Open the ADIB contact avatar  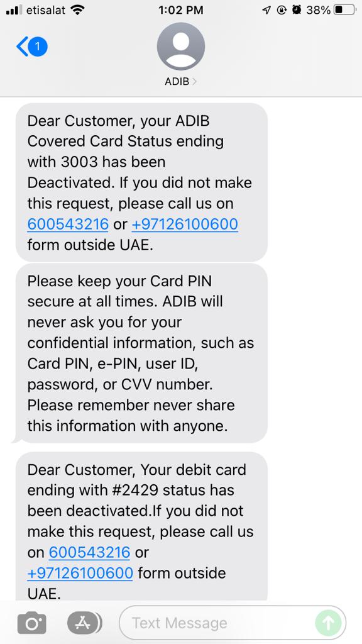click(x=180, y=47)
